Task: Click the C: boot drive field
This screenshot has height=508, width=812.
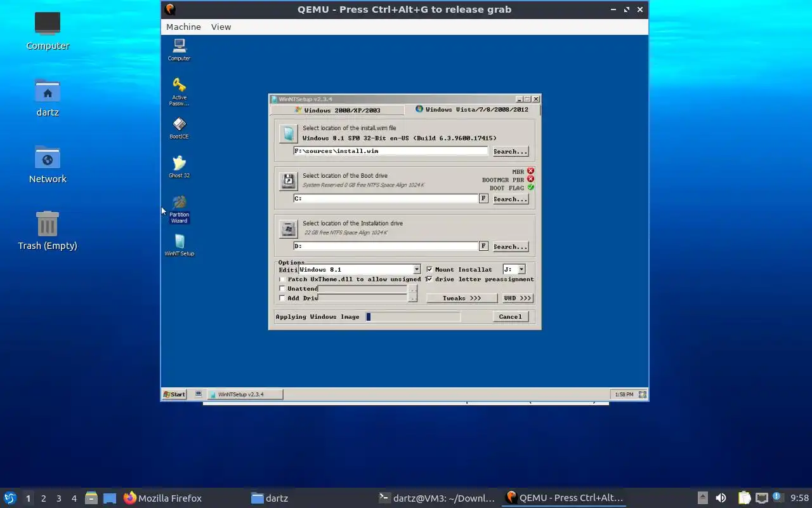Action: (385, 199)
